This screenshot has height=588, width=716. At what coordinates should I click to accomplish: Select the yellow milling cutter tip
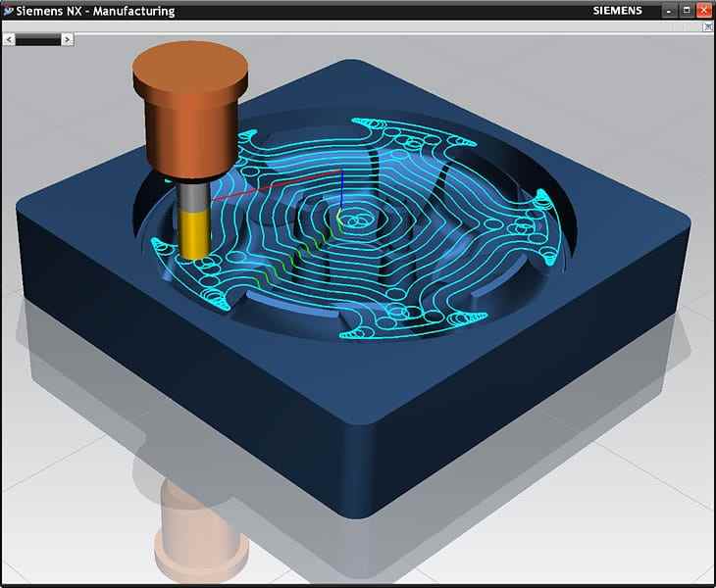[x=196, y=235]
